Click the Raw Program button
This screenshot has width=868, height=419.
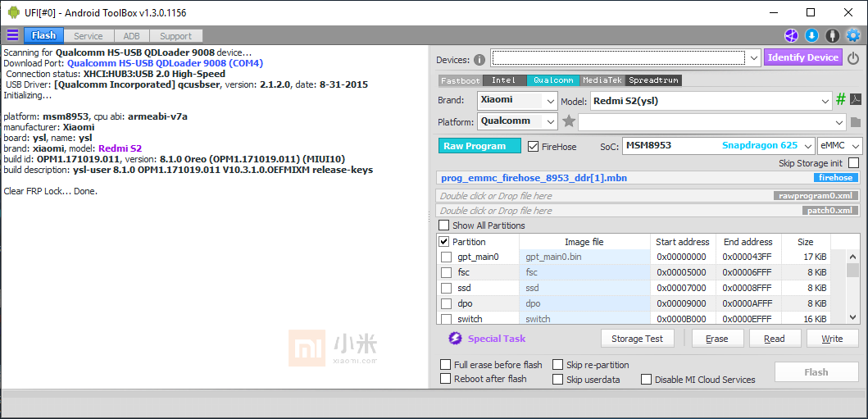[x=480, y=146]
